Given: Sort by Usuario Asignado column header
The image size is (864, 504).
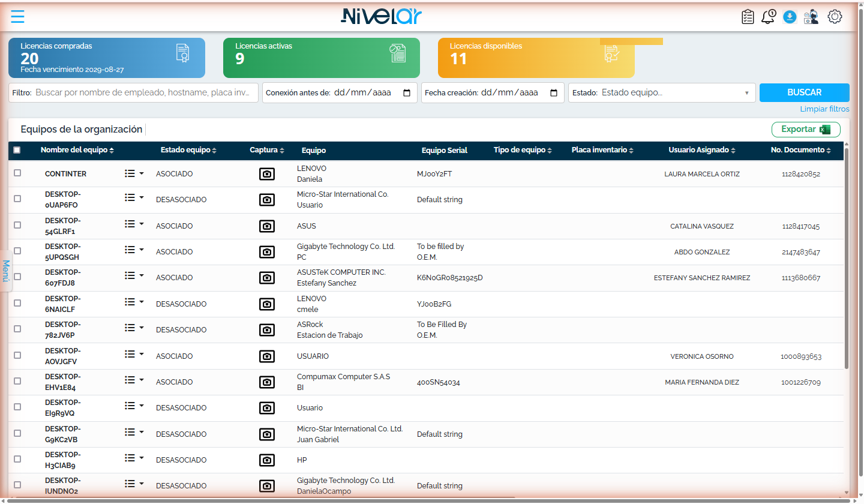Looking at the screenshot, I should point(702,150).
